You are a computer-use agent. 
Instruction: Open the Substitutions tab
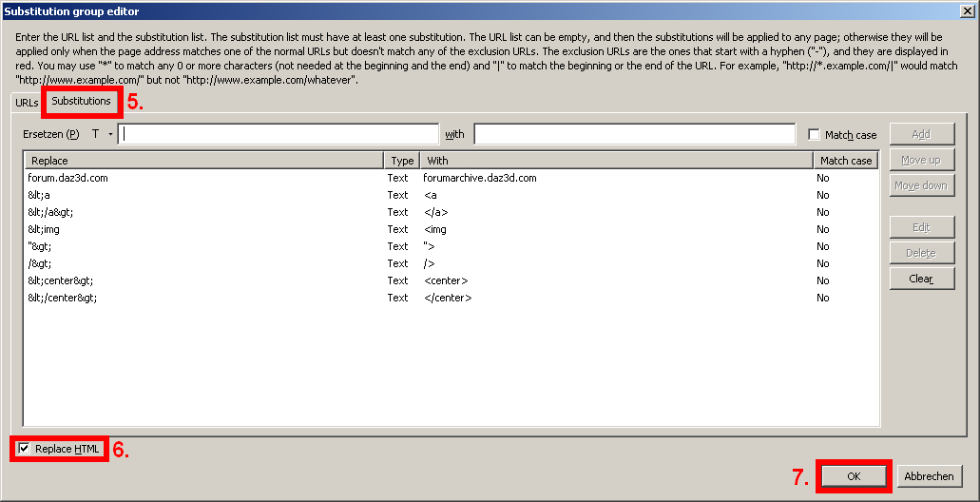click(81, 101)
